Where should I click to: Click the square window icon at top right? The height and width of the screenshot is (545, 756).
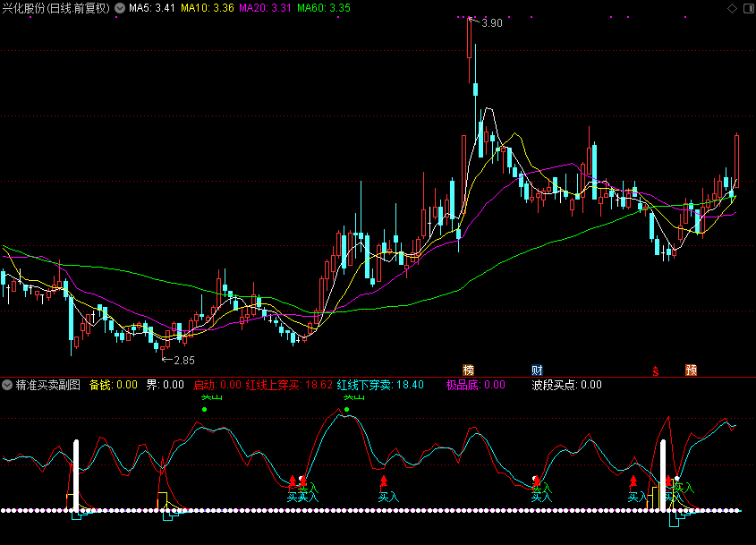pyautogui.click(x=747, y=8)
